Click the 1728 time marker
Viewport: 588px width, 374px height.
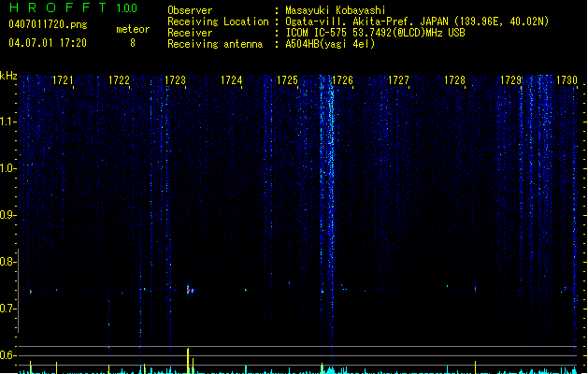[454, 80]
